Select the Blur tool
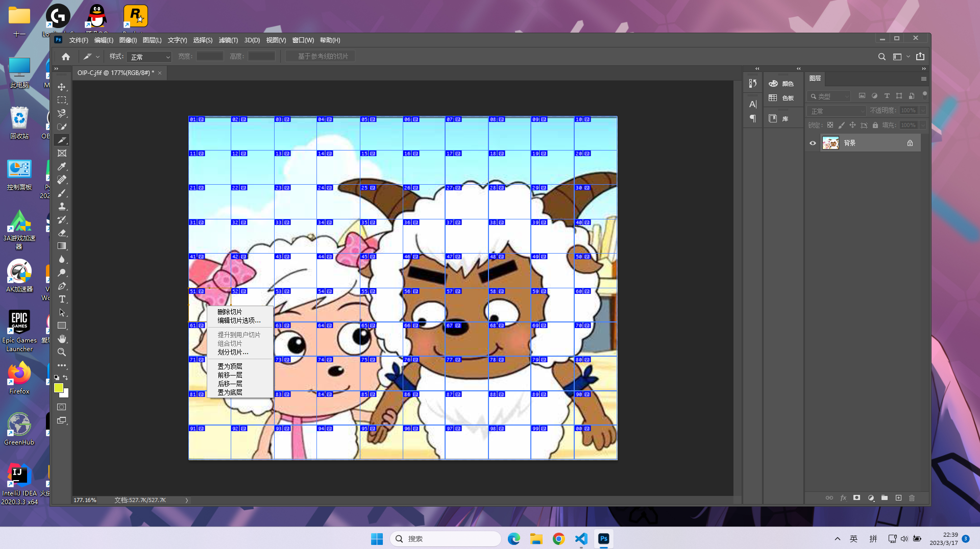 (x=62, y=259)
